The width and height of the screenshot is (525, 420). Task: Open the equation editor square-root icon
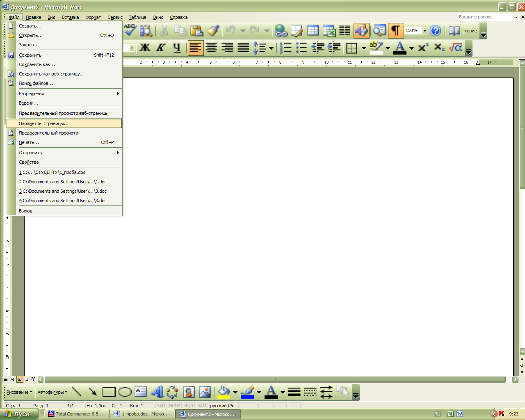click(456, 48)
